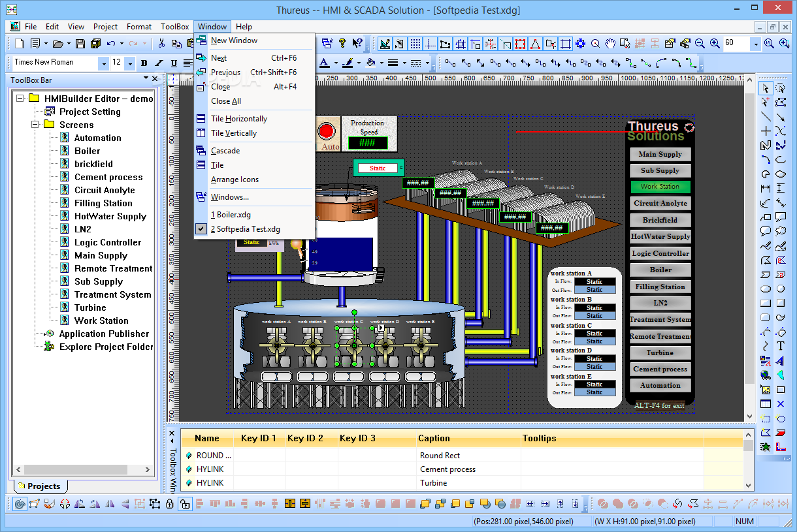
Task: Toggle bold formatting
Action: click(144, 63)
